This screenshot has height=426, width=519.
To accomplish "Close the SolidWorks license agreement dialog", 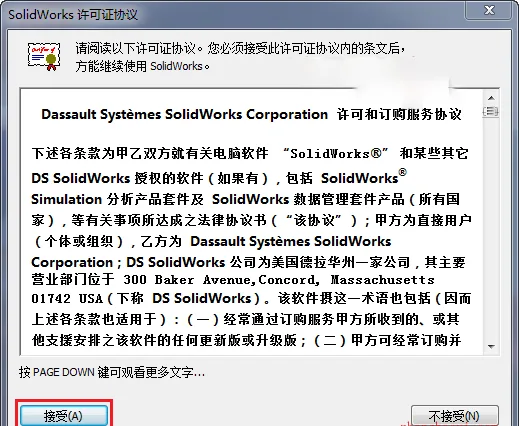I will point(489,10).
